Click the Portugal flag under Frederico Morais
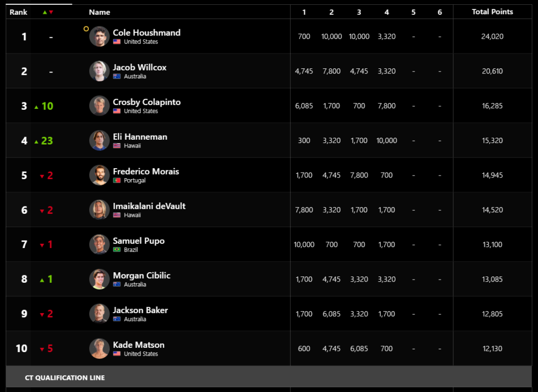538x392 pixels. [x=117, y=180]
